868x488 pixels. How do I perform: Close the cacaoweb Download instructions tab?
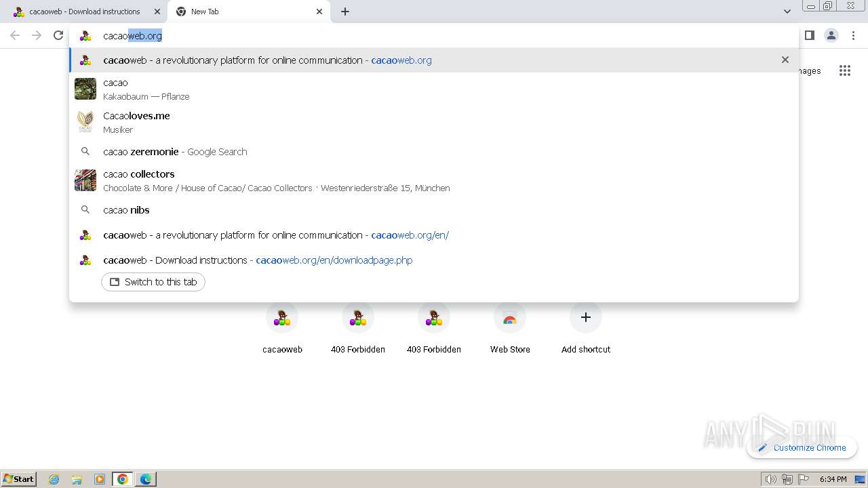click(x=157, y=12)
